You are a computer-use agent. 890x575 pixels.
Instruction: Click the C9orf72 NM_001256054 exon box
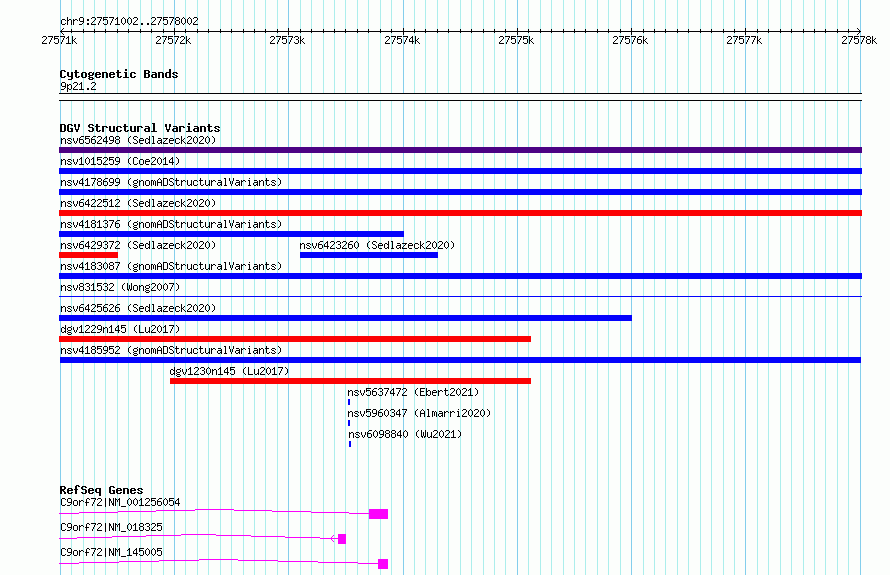(x=379, y=514)
